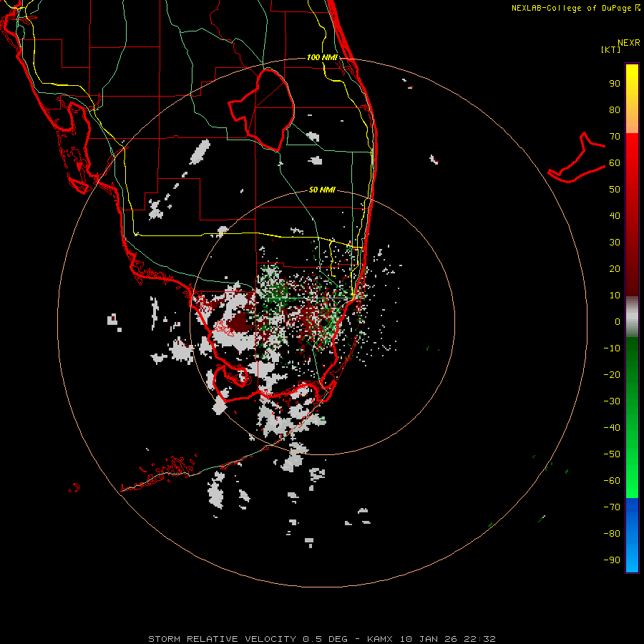644x644 pixels.
Task: Select the 0 value on velocity scale
Action: (618, 321)
